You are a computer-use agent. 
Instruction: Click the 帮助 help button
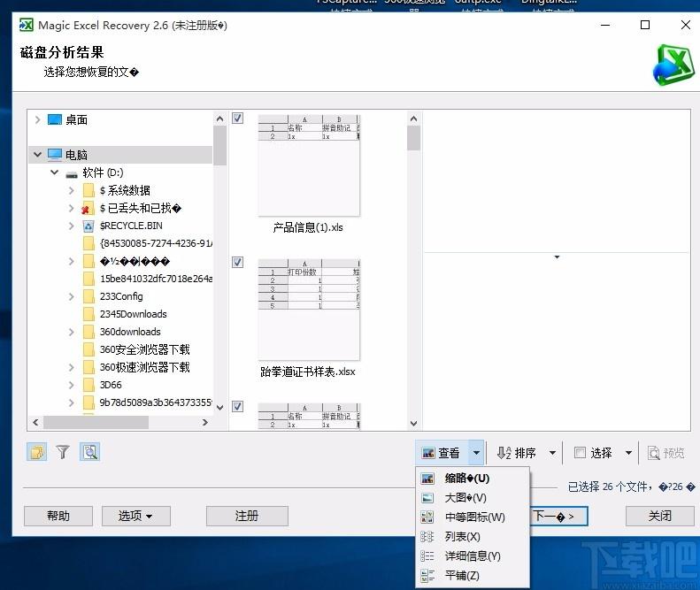click(x=58, y=516)
